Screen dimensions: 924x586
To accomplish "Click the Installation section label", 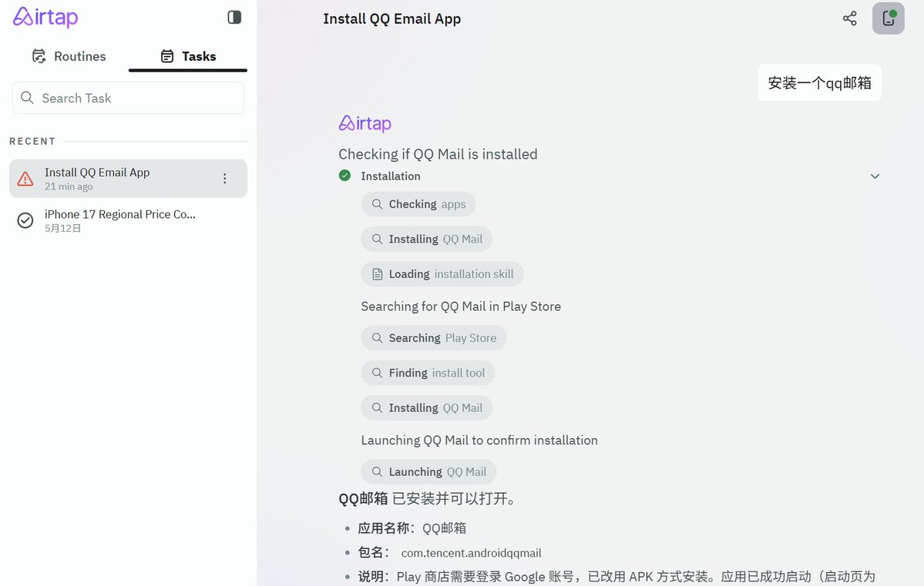I will coord(391,176).
